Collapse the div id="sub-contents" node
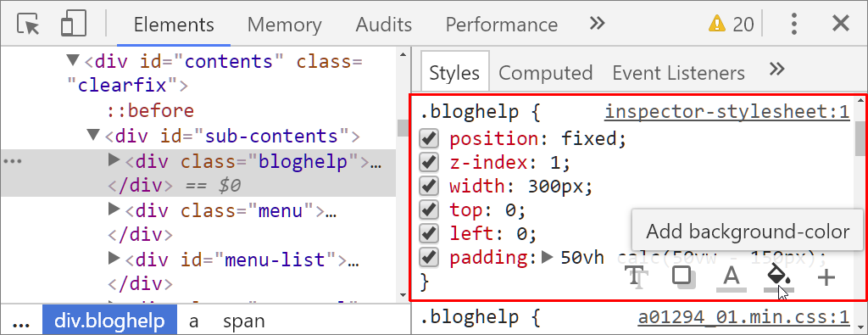Screen dimensions: 868x335 [x=94, y=135]
